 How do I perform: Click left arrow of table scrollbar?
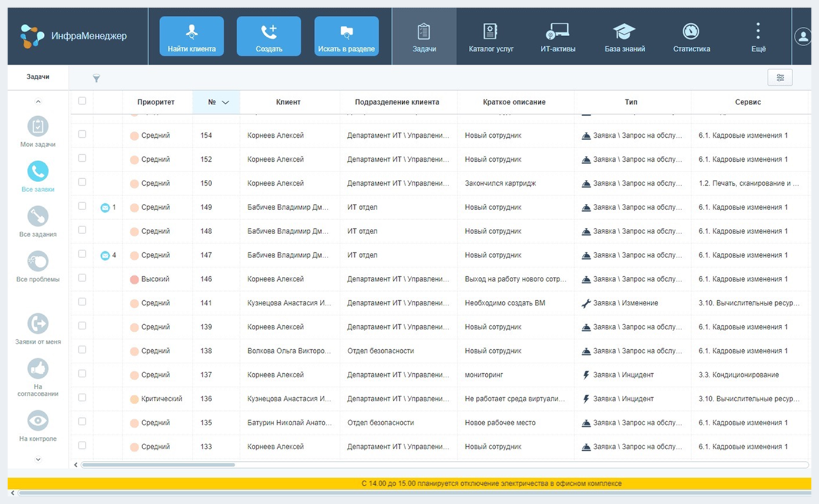tap(76, 465)
